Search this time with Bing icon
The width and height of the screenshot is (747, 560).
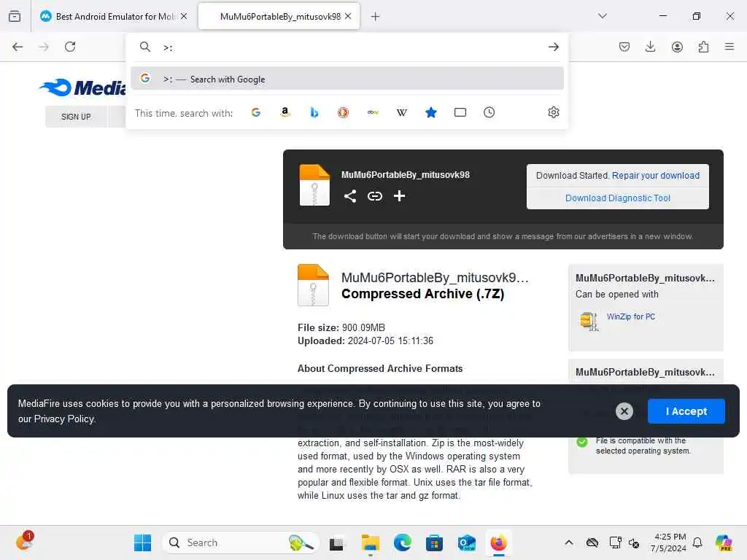coord(314,112)
